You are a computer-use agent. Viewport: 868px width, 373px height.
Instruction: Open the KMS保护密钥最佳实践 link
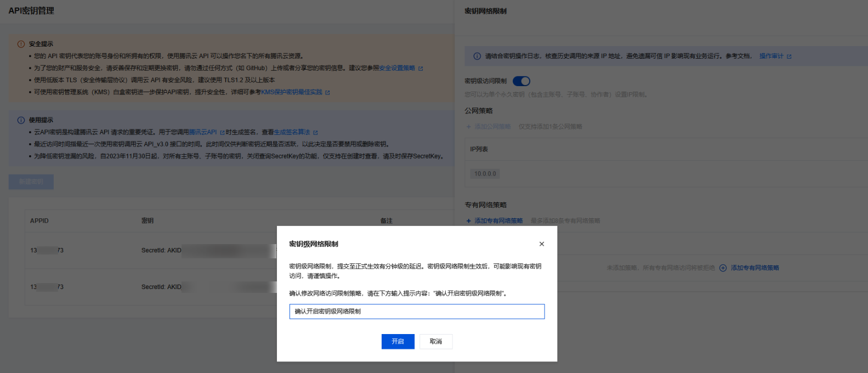click(292, 92)
